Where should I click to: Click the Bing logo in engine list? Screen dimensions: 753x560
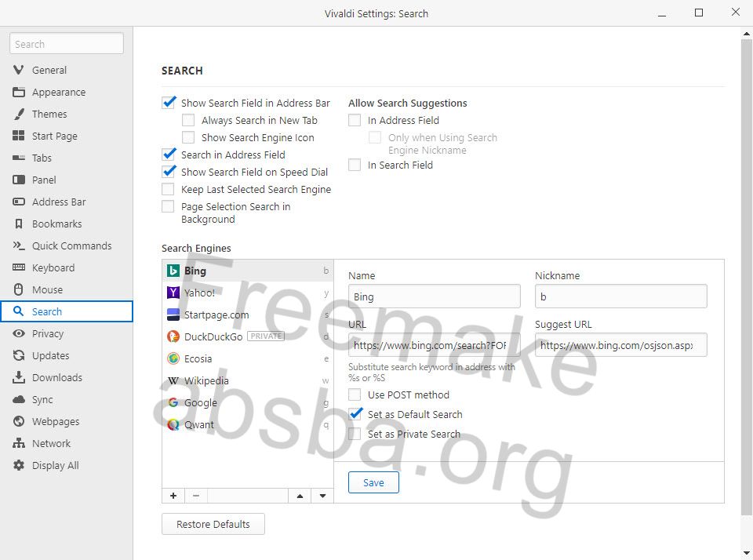click(173, 271)
